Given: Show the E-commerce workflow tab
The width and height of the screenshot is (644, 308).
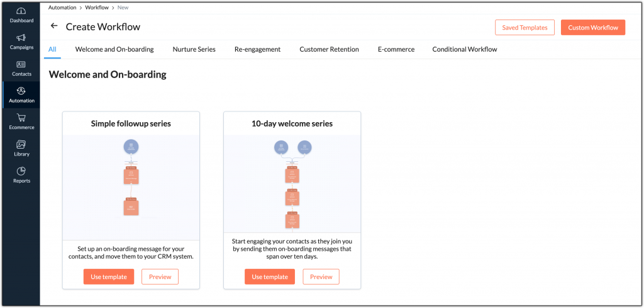Looking at the screenshot, I should click(396, 49).
